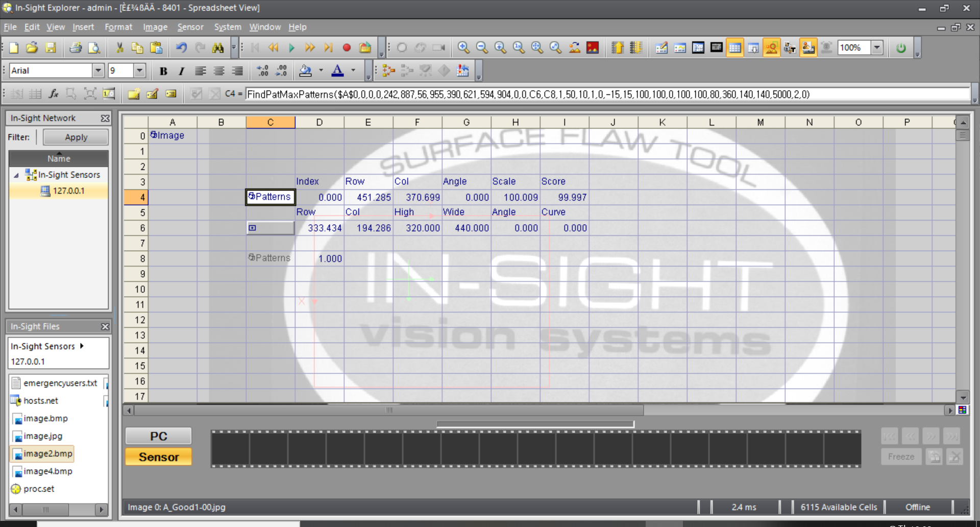The image size is (980, 527).
Task: Toggle bold formatting
Action: click(x=163, y=71)
